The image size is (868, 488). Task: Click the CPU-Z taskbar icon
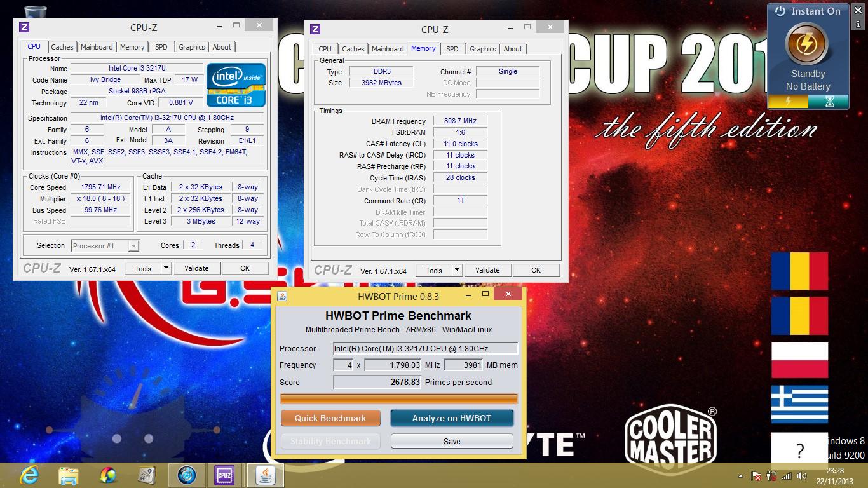[224, 475]
